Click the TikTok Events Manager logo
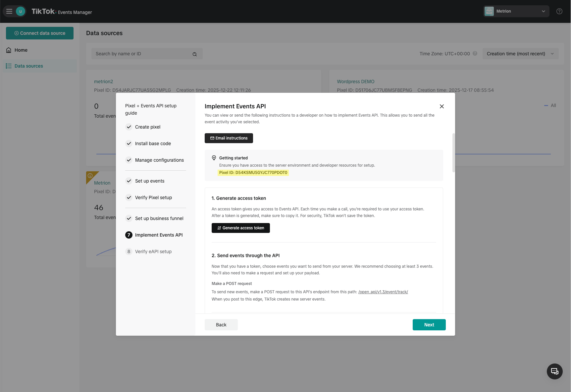The image size is (571, 392). point(62,12)
